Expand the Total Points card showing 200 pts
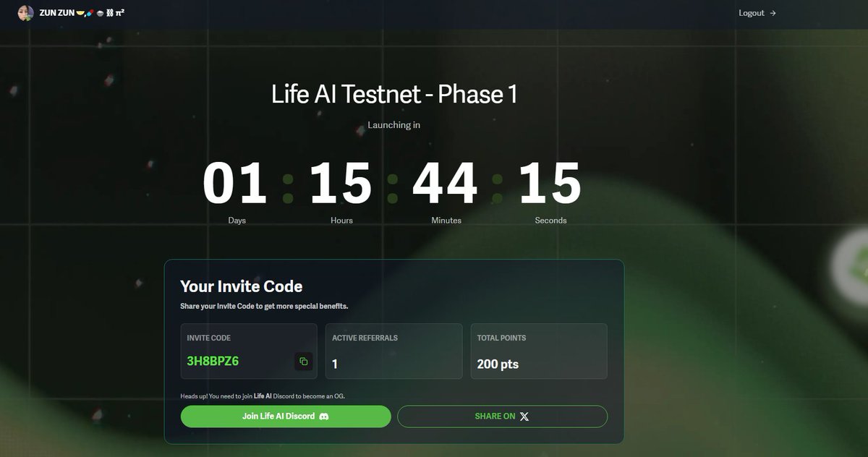The width and height of the screenshot is (868, 457). (539, 351)
